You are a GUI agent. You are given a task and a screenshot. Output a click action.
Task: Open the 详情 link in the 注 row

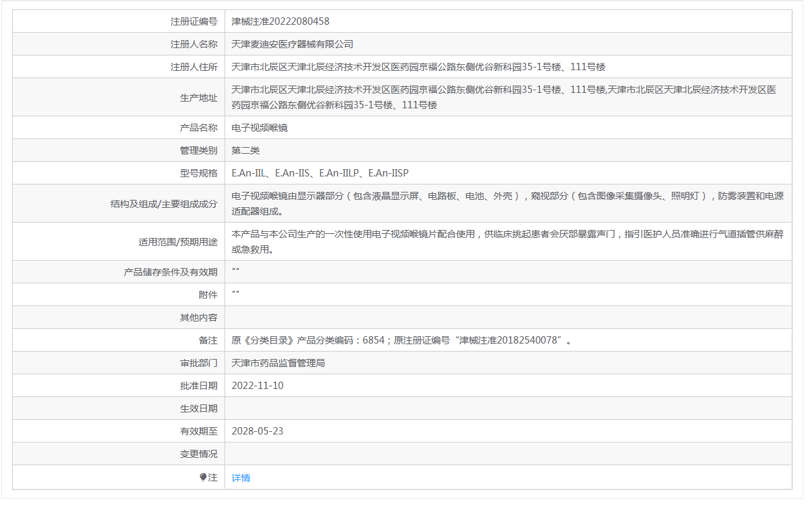[241, 478]
